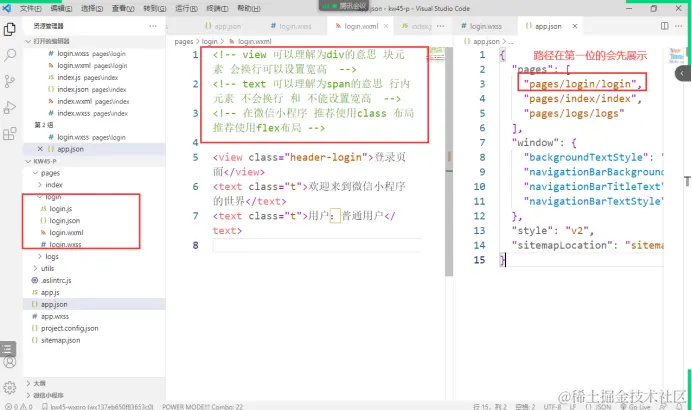
Task: Open login.wxml in the file tree
Action: tap(94, 233)
